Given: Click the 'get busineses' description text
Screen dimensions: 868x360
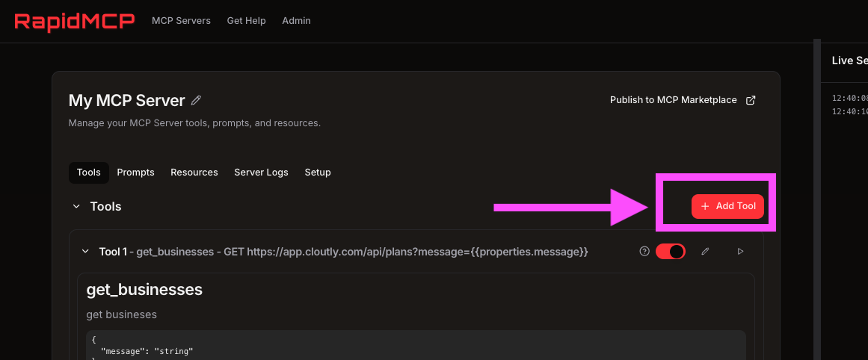Looking at the screenshot, I should click(x=122, y=314).
